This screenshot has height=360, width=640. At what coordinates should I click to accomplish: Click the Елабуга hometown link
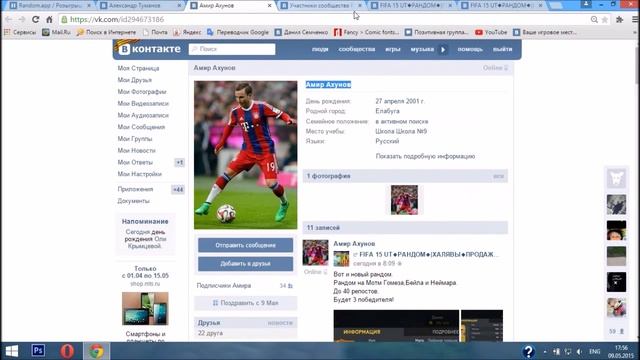(x=387, y=111)
